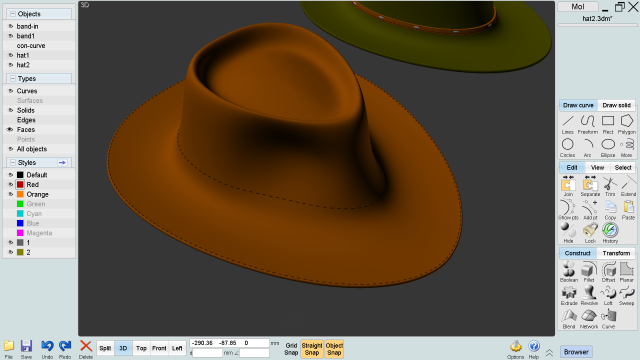Pick the Revolve tool
640x360 pixels.
click(x=589, y=295)
